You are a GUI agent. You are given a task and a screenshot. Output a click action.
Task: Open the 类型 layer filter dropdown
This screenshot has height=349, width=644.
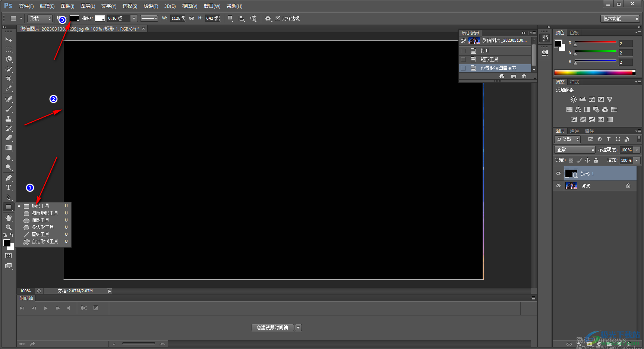tap(568, 139)
